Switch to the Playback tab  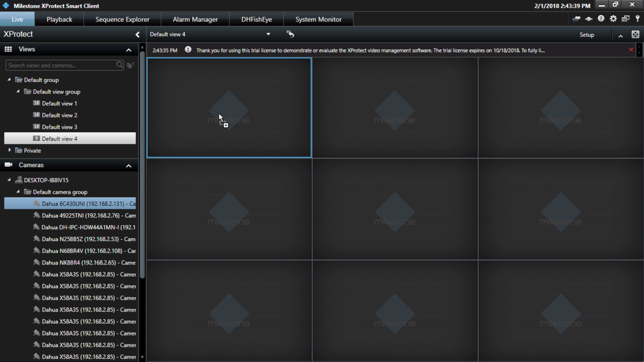59,19
